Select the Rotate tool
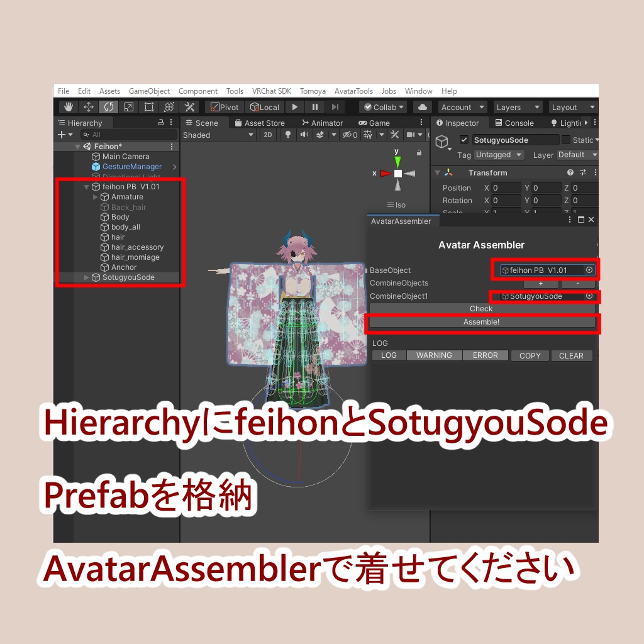This screenshot has width=644, height=644. (108, 107)
